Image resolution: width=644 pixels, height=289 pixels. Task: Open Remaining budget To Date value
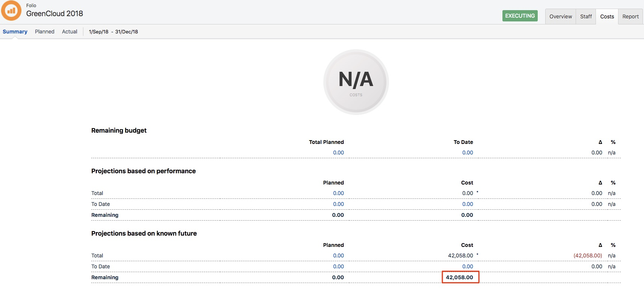point(468,153)
